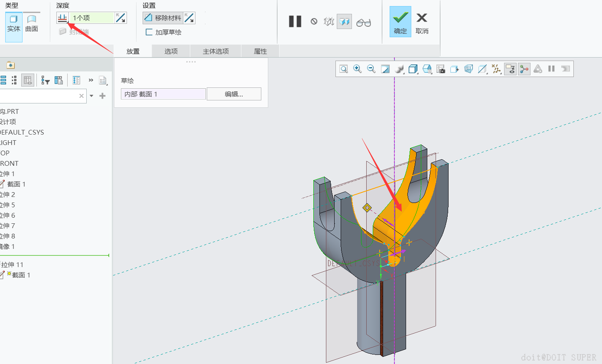The width and height of the screenshot is (602, 364).
Task: Click the glasses preview icon
Action: (x=364, y=22)
